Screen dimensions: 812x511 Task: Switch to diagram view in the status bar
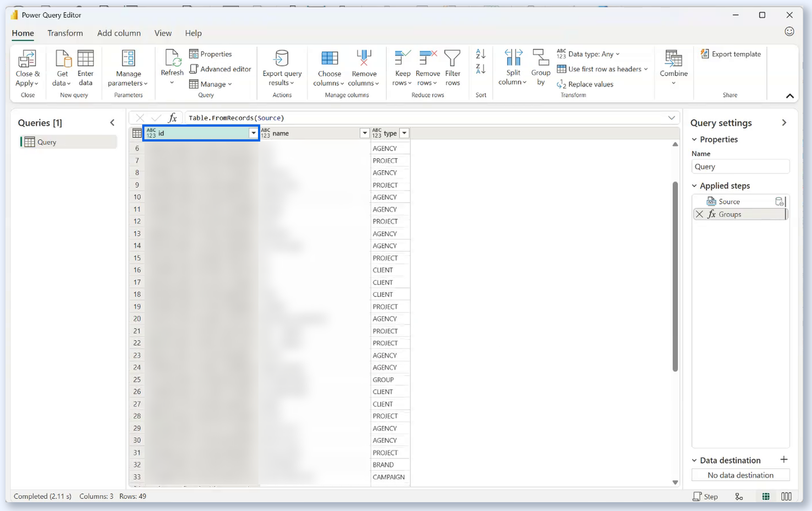point(739,496)
